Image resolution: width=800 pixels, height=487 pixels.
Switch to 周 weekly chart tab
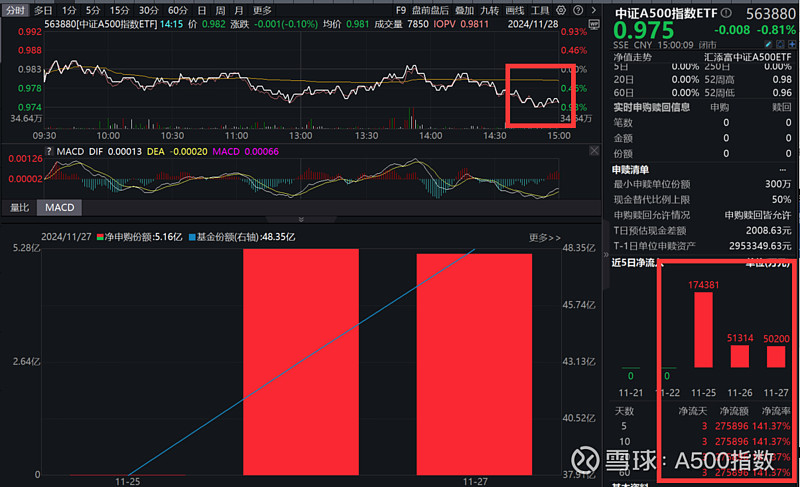pos(220,10)
